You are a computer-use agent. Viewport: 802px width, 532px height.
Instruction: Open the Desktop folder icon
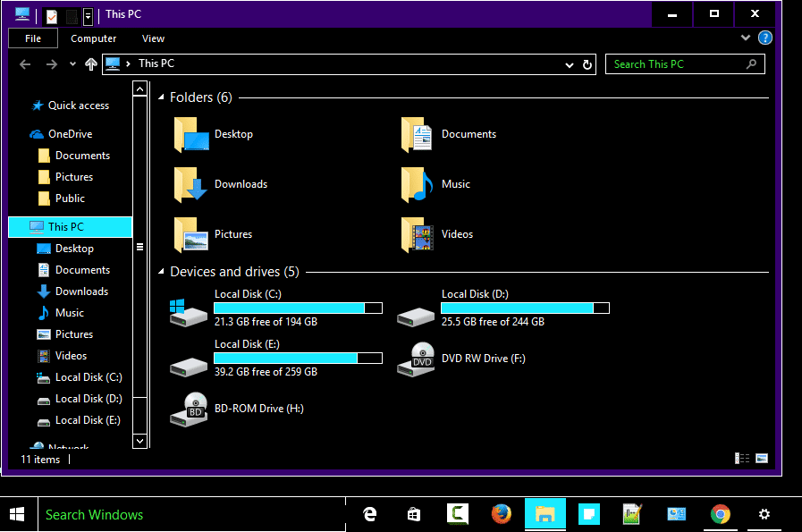tap(190, 134)
